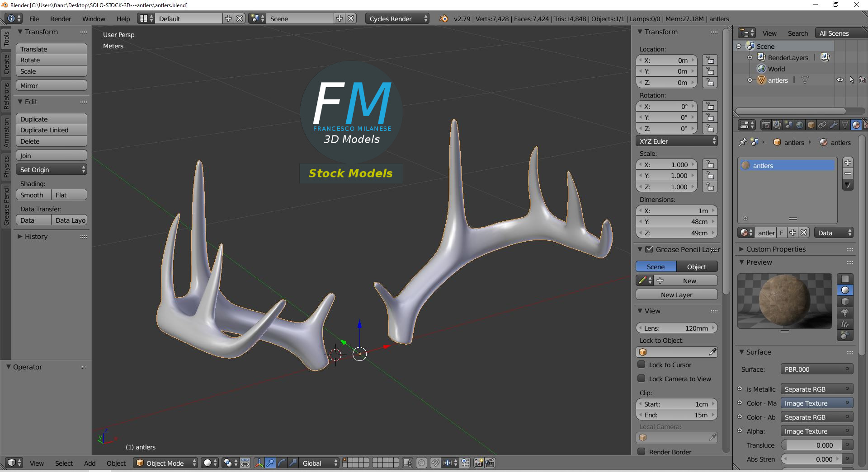Apply Smooth shading from the Tools panel
Image resolution: width=868 pixels, height=472 pixels.
(x=32, y=195)
